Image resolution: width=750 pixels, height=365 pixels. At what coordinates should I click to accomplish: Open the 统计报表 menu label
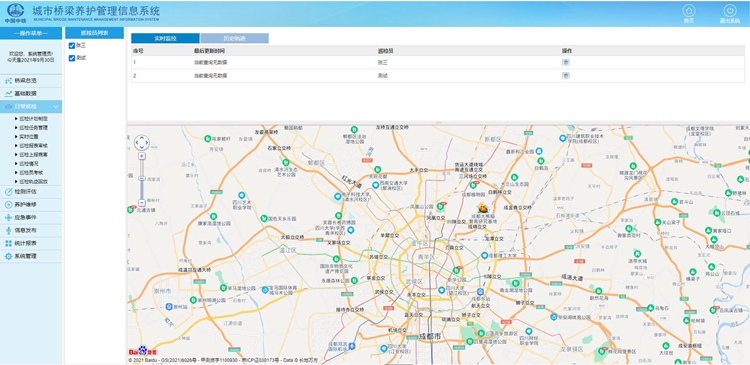25,243
